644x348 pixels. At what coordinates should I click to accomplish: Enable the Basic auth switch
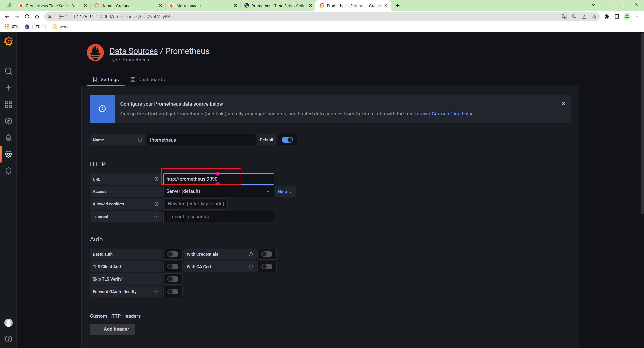[x=173, y=254]
